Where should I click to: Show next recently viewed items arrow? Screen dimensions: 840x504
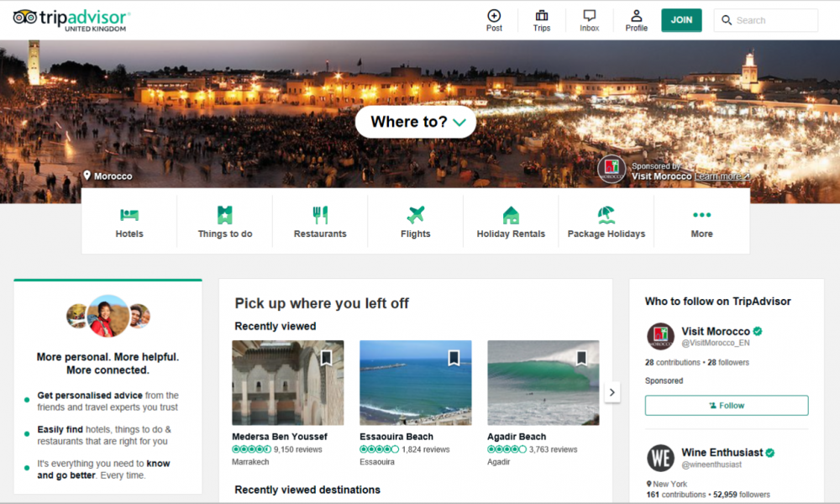point(612,392)
